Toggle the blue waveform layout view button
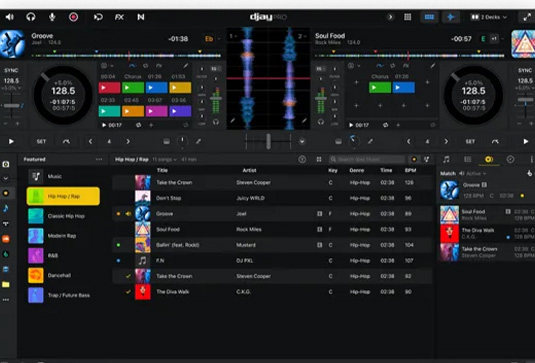This screenshot has height=363, width=535. coord(429,17)
